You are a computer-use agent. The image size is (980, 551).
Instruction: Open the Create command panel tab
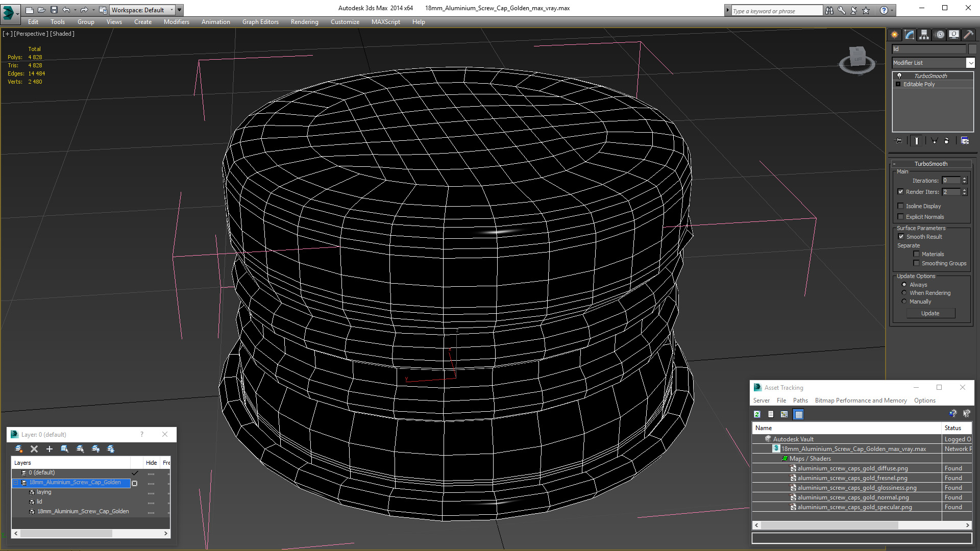click(x=895, y=35)
